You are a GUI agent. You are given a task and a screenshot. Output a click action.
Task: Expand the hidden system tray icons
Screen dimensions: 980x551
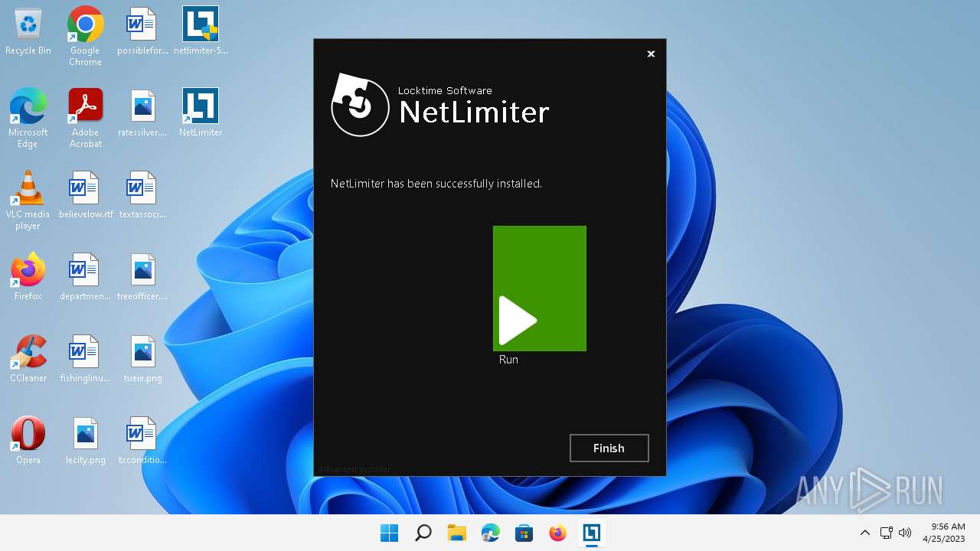(865, 533)
